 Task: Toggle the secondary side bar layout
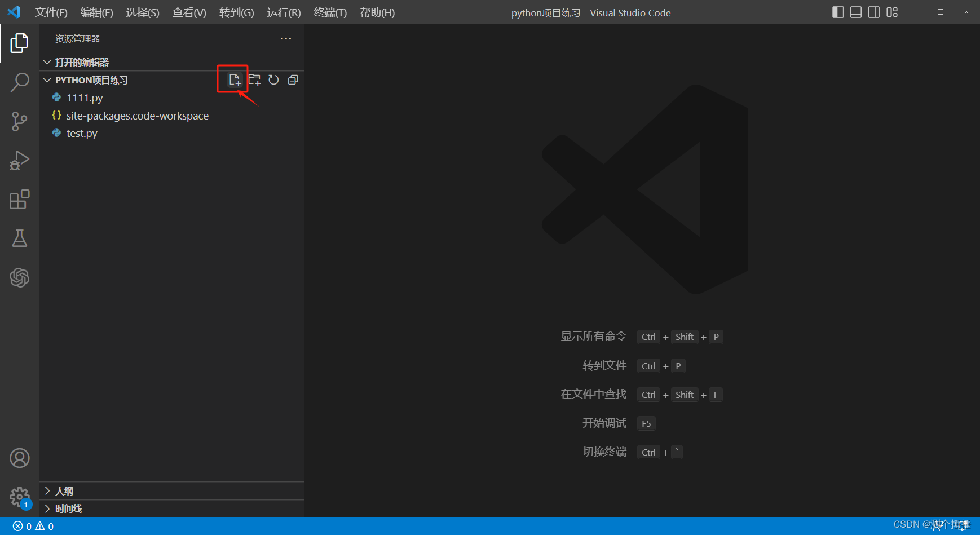874,12
